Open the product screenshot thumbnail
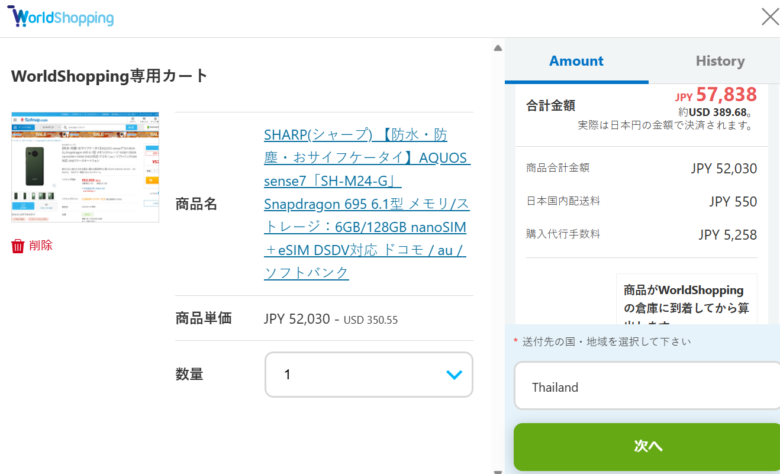 pyautogui.click(x=85, y=167)
